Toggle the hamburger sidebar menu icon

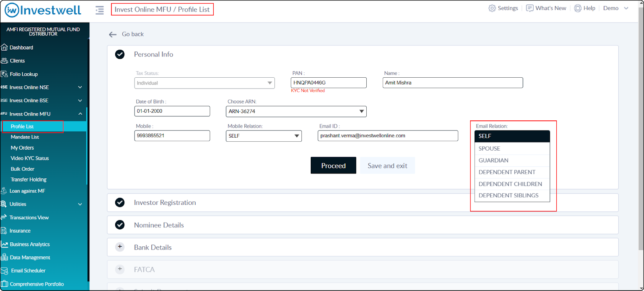pos(100,10)
